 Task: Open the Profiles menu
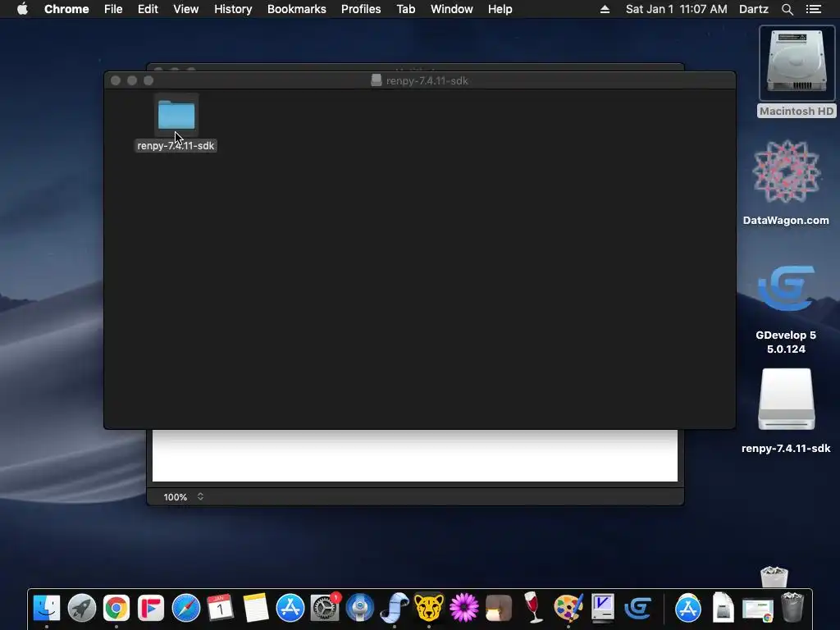click(x=361, y=9)
